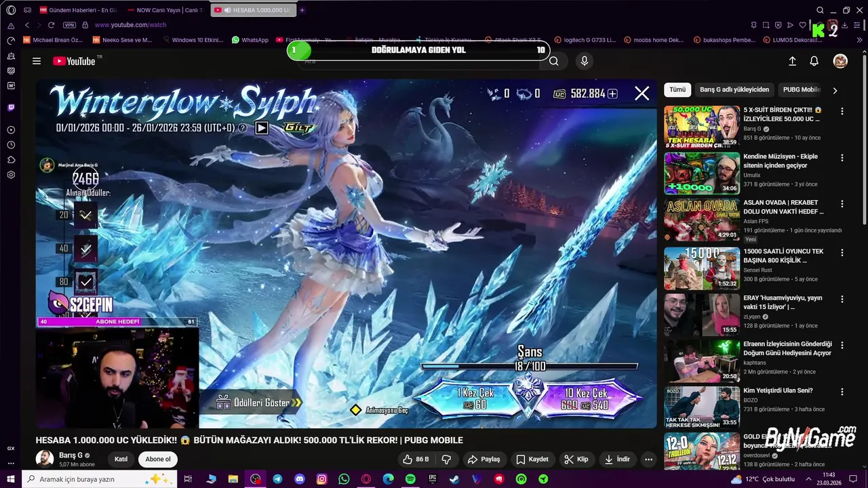This screenshot has height=488, width=868.
Task: Open the YouTube hamburger guide menu
Action: (x=37, y=61)
